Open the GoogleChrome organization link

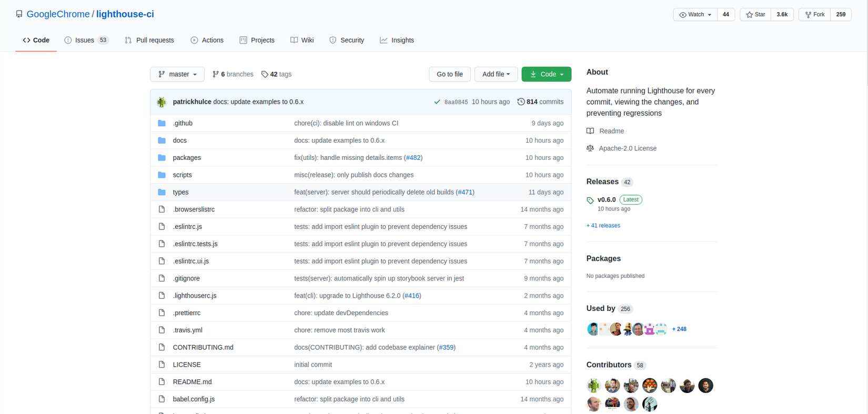(x=58, y=14)
